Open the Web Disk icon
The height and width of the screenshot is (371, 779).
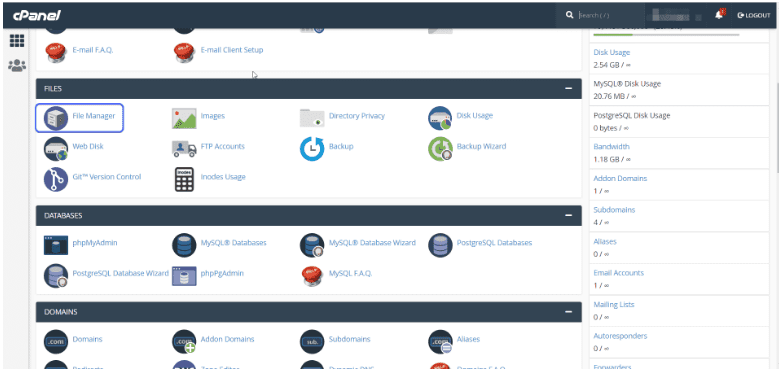56,148
